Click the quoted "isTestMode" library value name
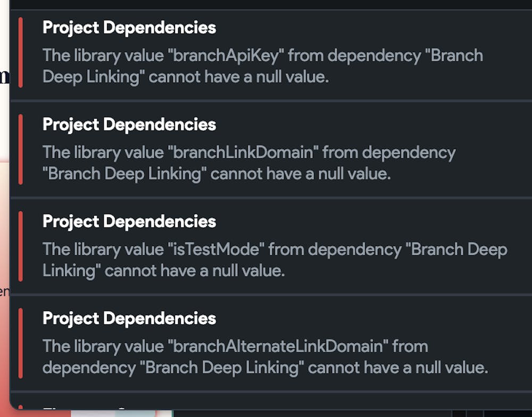This screenshot has height=417, width=532. point(219,249)
